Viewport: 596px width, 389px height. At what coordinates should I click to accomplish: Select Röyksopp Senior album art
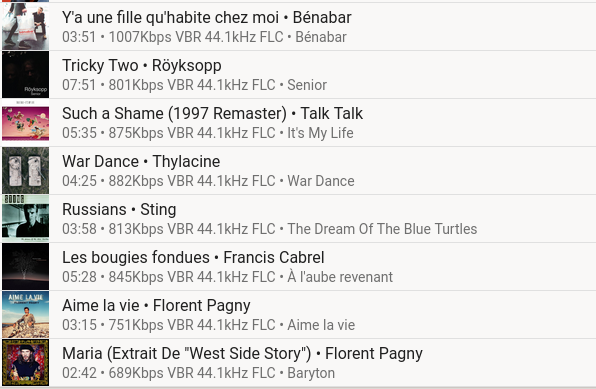[25, 75]
